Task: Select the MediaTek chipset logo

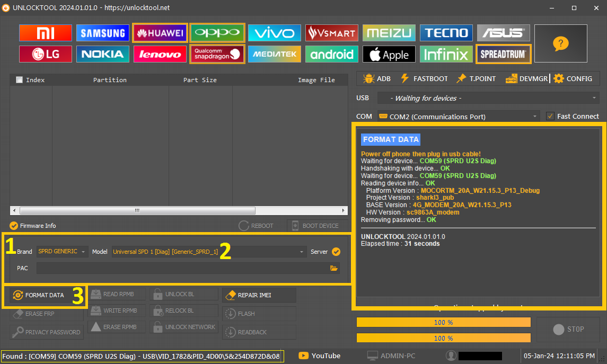Action: coord(275,54)
